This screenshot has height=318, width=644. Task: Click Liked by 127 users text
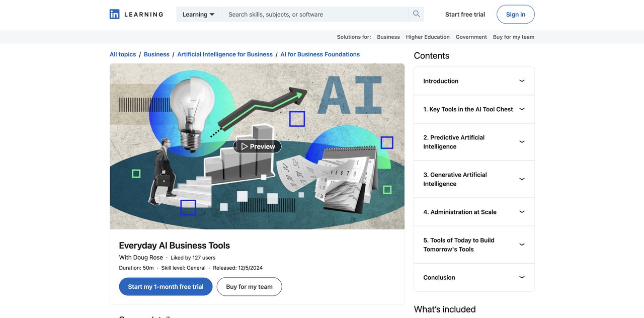pos(193,258)
